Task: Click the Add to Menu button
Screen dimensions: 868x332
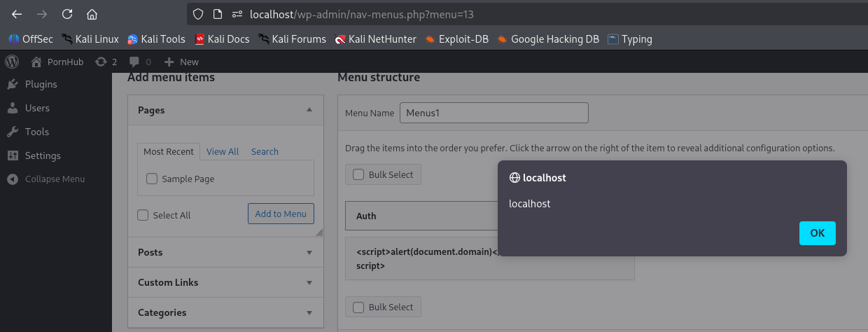Action: click(281, 214)
